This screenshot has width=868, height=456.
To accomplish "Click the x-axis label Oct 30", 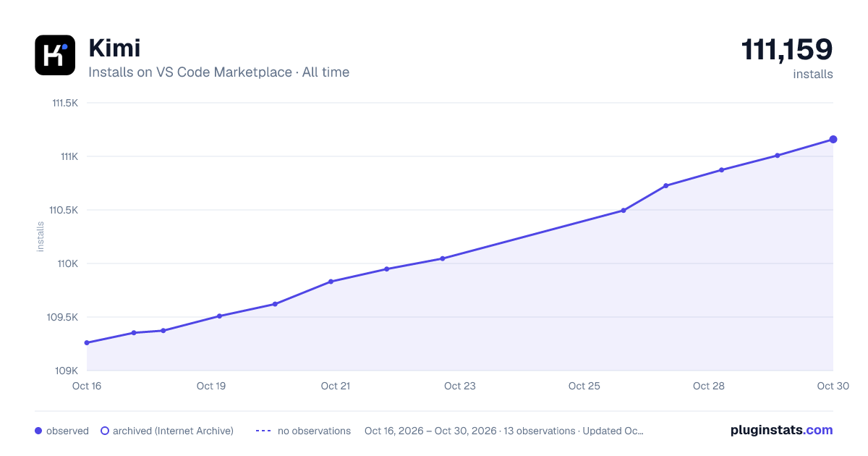I will [x=833, y=386].
